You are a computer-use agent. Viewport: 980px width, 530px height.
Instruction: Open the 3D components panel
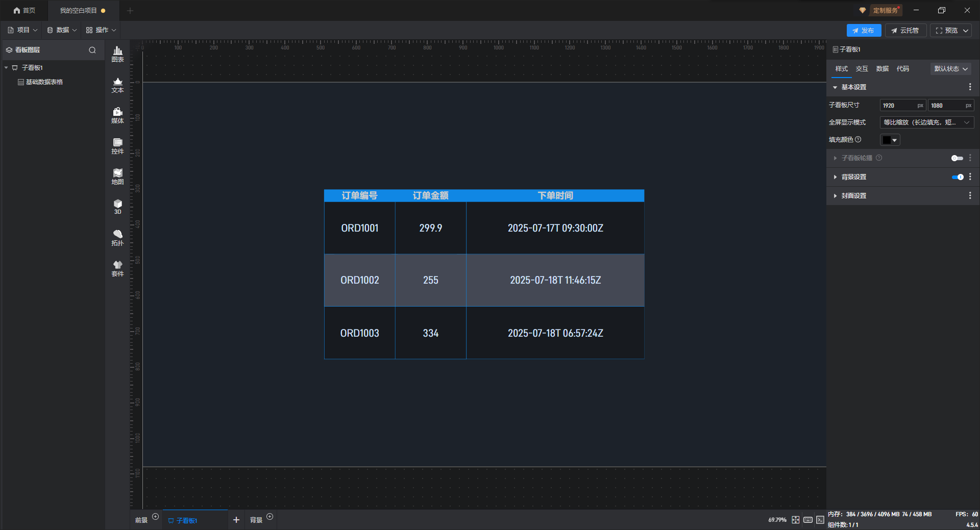pos(117,207)
